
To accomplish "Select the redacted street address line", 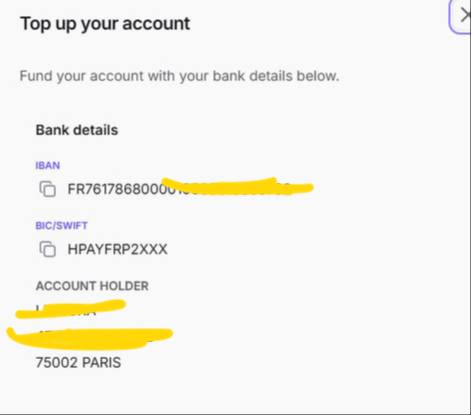I will click(x=89, y=338).
